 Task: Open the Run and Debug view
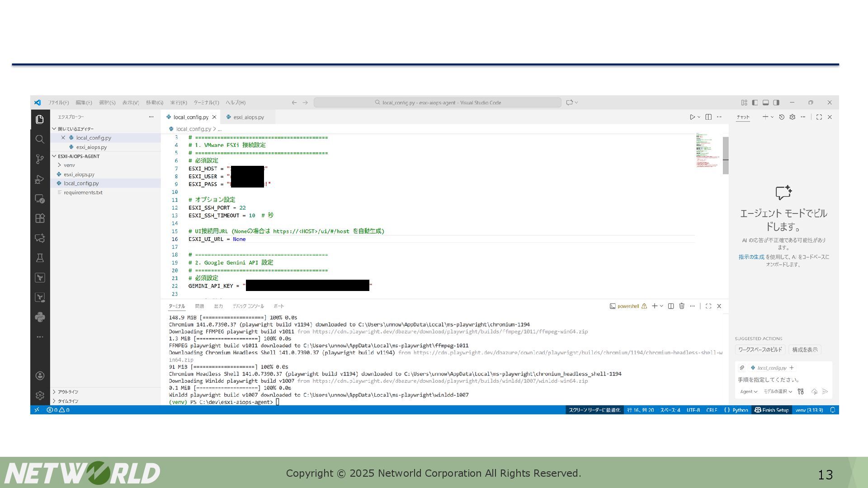(40, 179)
